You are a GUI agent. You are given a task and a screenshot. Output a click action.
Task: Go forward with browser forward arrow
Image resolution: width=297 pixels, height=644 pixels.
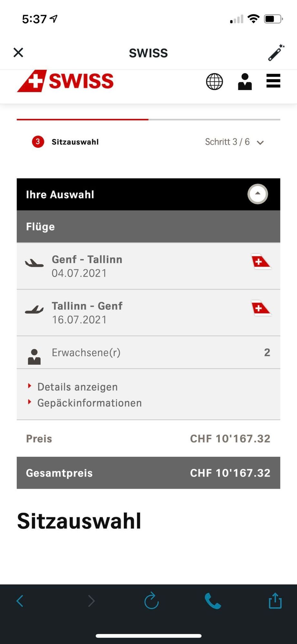pyautogui.click(x=91, y=601)
